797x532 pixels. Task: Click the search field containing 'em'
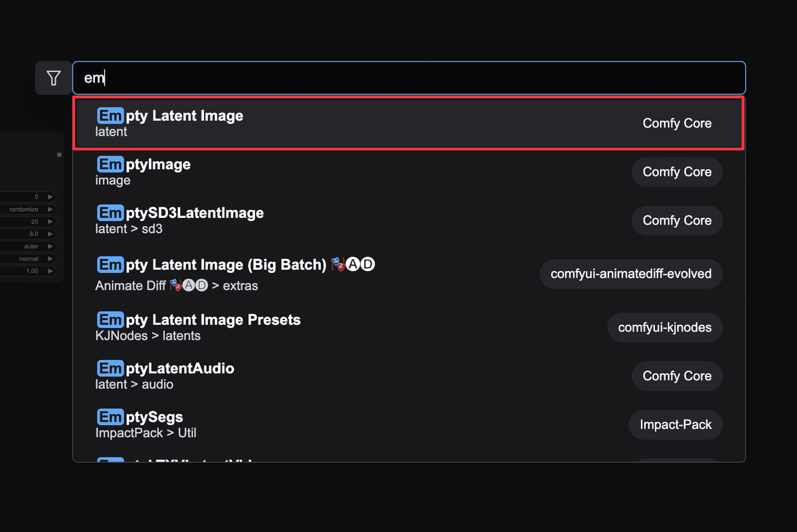pos(409,78)
